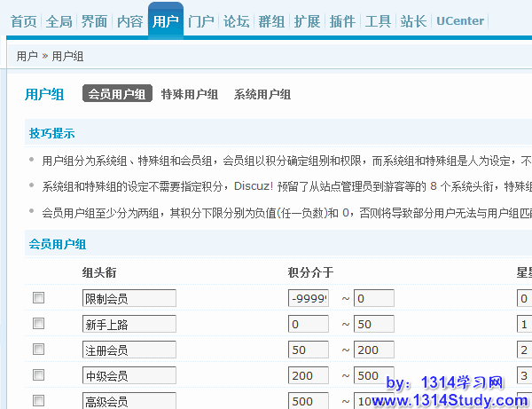The image size is (532, 409).
Task: Open the 插件 menu tab
Action: 342,21
